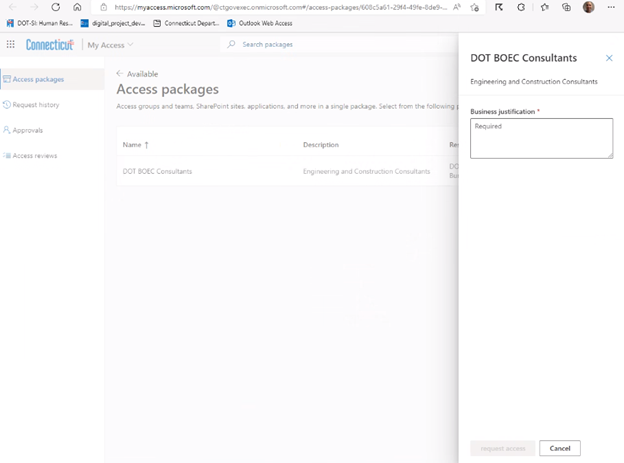
Task: Open the Outlook Web Access bookmark
Action: click(260, 22)
